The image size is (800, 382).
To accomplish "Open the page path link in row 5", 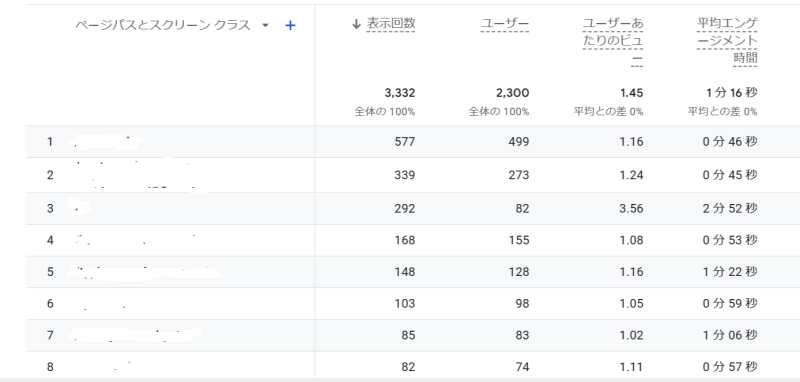I will point(144,272).
